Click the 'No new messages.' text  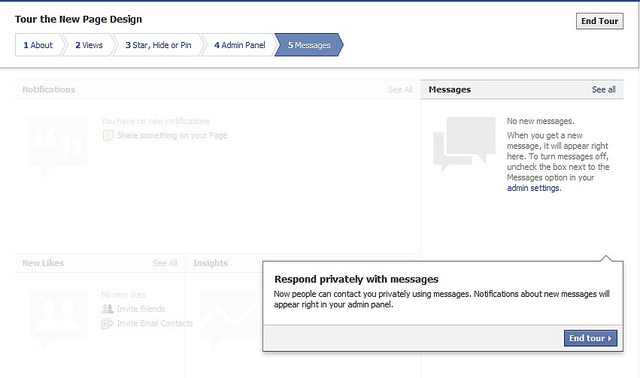coord(540,121)
